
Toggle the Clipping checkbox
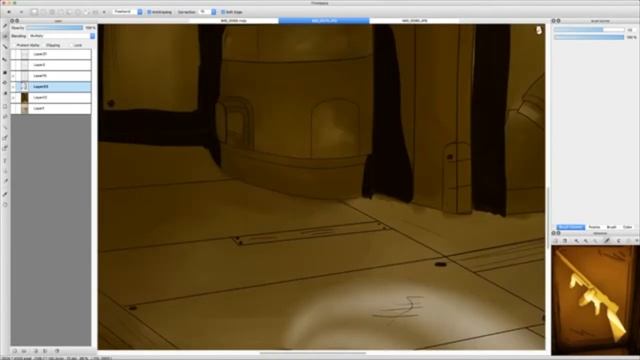(x=43, y=45)
